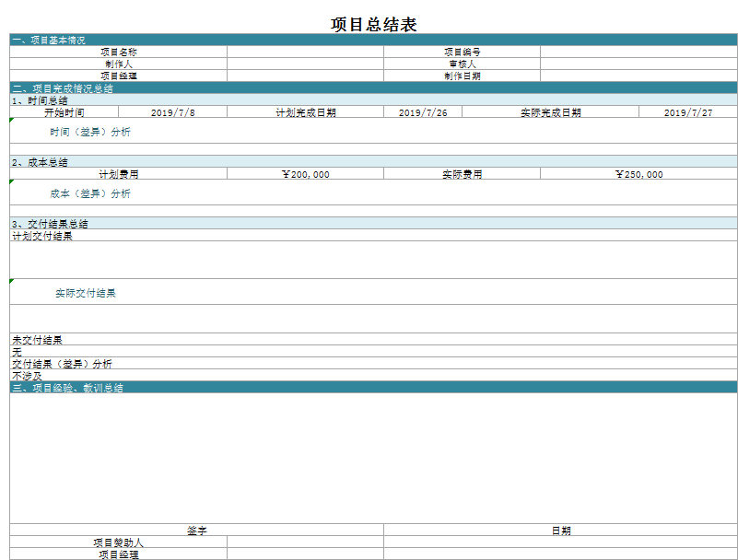Click the actual cost value ¥250,000
The width and height of the screenshot is (738, 560).
coord(638,174)
